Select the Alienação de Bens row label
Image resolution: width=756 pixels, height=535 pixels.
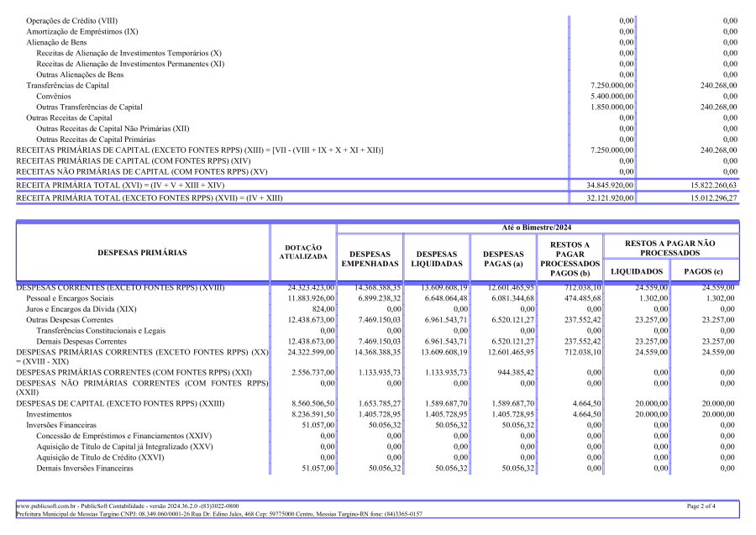58,41
